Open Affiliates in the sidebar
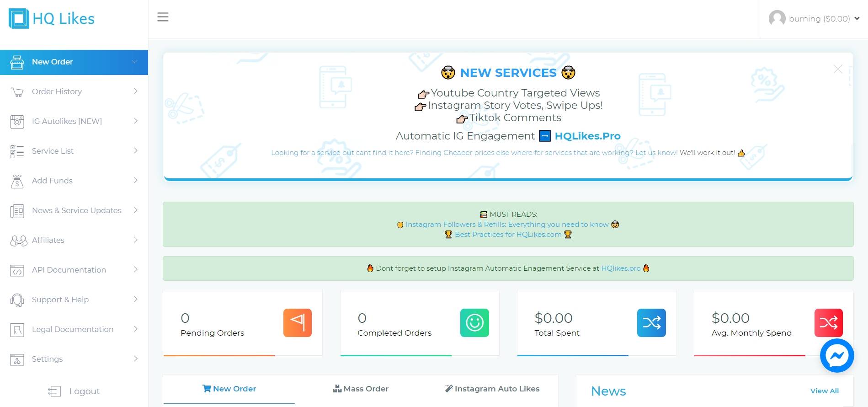 (x=74, y=240)
